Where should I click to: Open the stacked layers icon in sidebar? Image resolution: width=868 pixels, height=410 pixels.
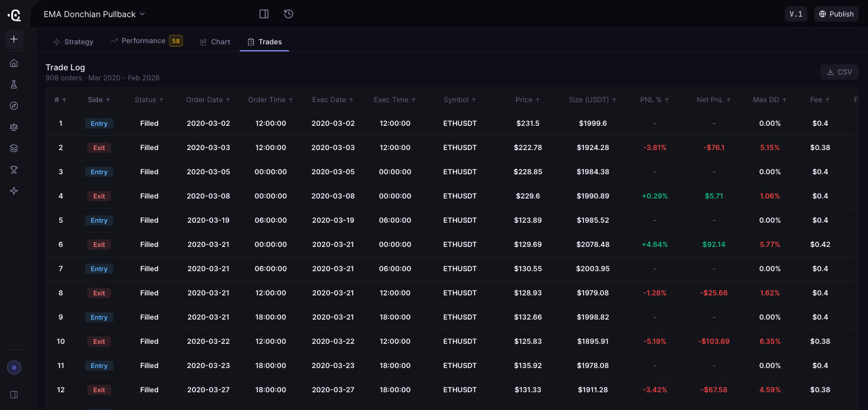(14, 148)
